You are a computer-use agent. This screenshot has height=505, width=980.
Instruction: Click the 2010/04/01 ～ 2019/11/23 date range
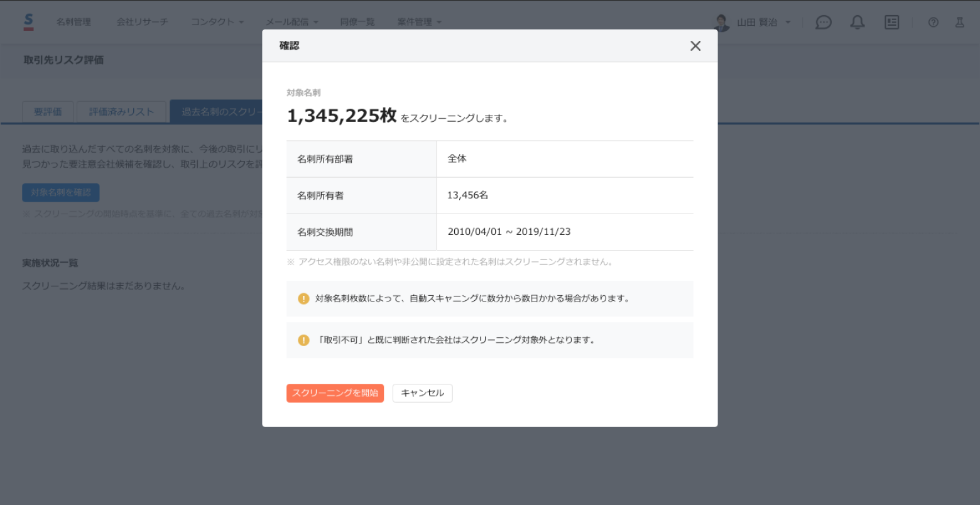pyautogui.click(x=509, y=232)
